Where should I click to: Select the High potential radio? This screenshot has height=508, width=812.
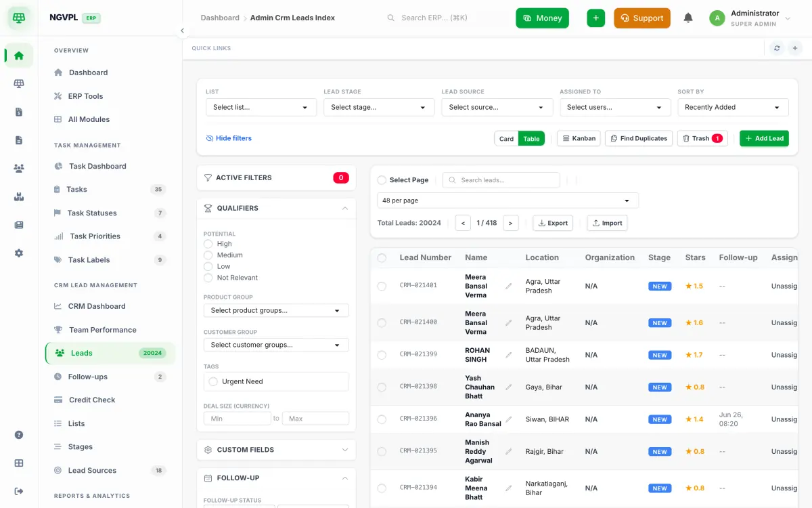click(208, 244)
